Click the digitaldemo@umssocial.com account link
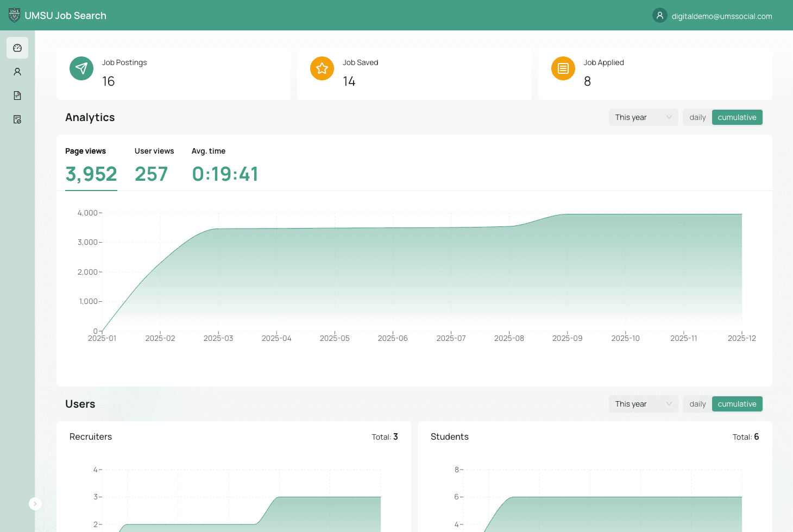Viewport: 793px width, 532px height. click(x=721, y=16)
